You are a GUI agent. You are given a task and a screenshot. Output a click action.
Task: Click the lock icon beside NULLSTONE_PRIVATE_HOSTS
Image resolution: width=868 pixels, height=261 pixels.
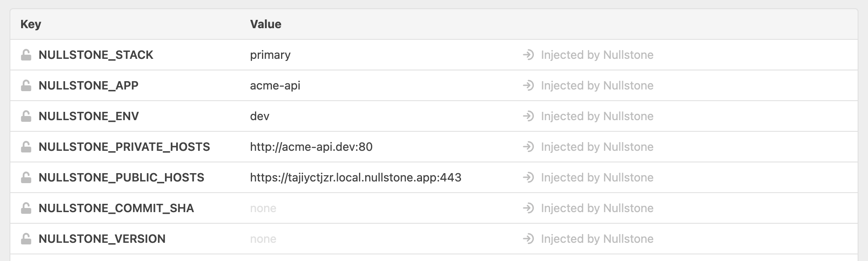coord(26,147)
